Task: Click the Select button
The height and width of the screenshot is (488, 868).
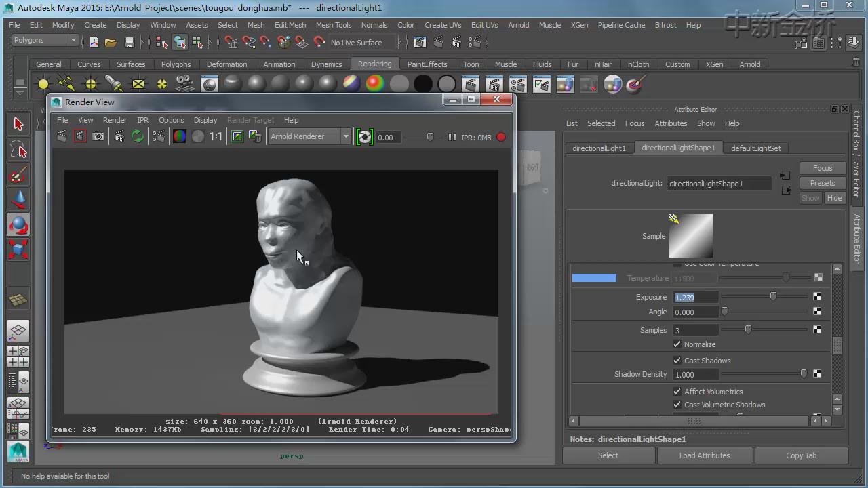Action: click(608, 455)
